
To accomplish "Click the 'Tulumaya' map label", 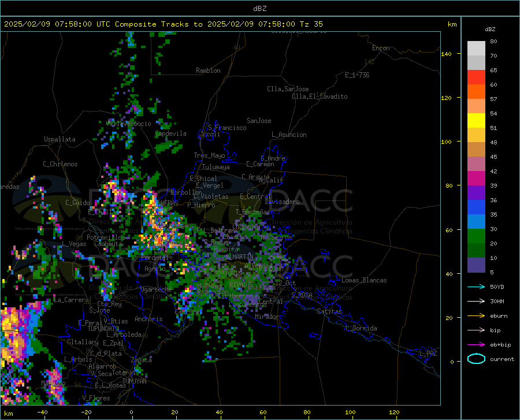I will (216, 167).
